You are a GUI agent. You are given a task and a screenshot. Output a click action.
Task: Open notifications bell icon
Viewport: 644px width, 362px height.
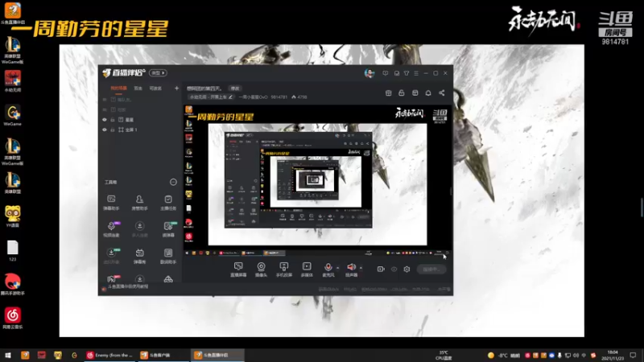(x=428, y=93)
